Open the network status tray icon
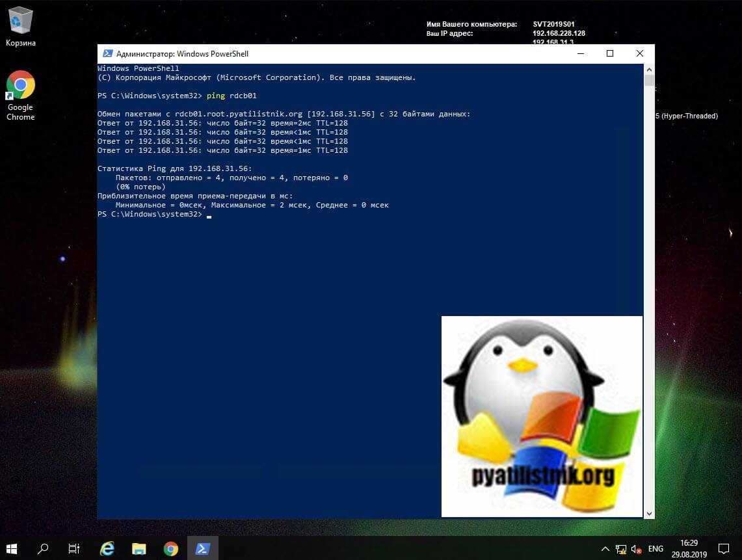The image size is (742, 560). point(621,549)
